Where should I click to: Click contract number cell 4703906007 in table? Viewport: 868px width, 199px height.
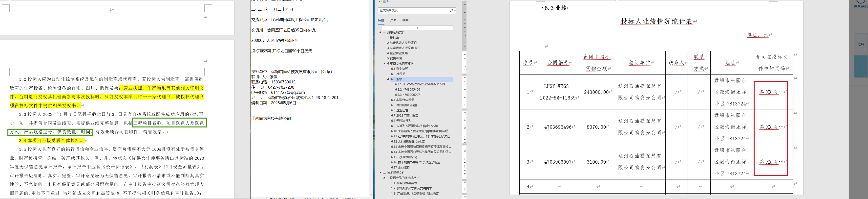point(558,162)
